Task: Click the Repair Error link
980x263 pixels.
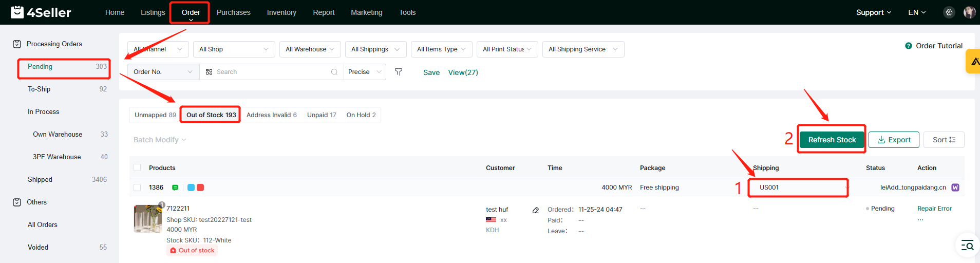Action: pos(934,209)
